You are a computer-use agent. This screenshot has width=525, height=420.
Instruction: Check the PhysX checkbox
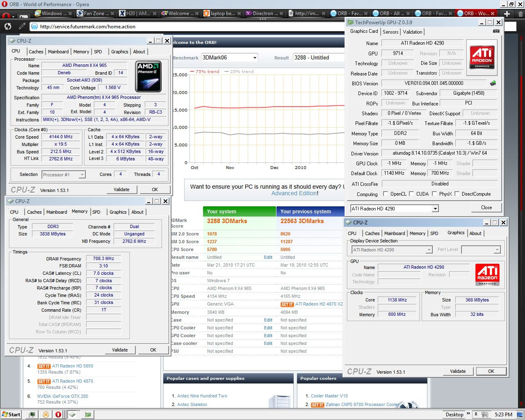434,194
